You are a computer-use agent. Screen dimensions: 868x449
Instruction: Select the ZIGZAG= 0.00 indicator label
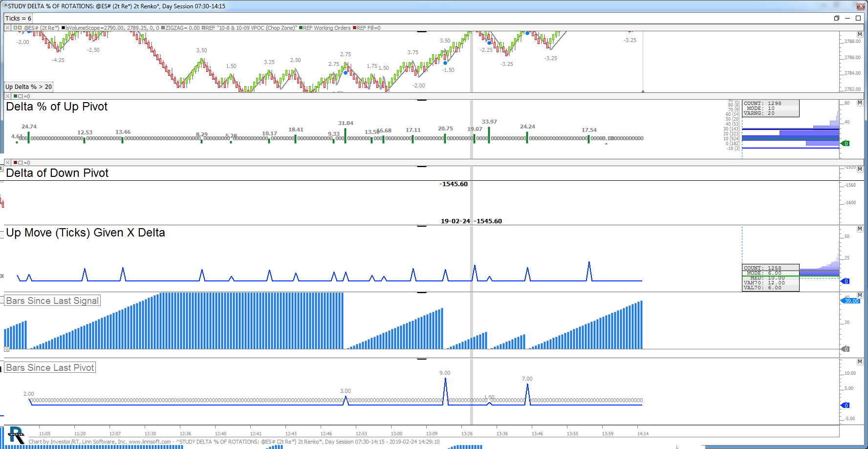(182, 28)
